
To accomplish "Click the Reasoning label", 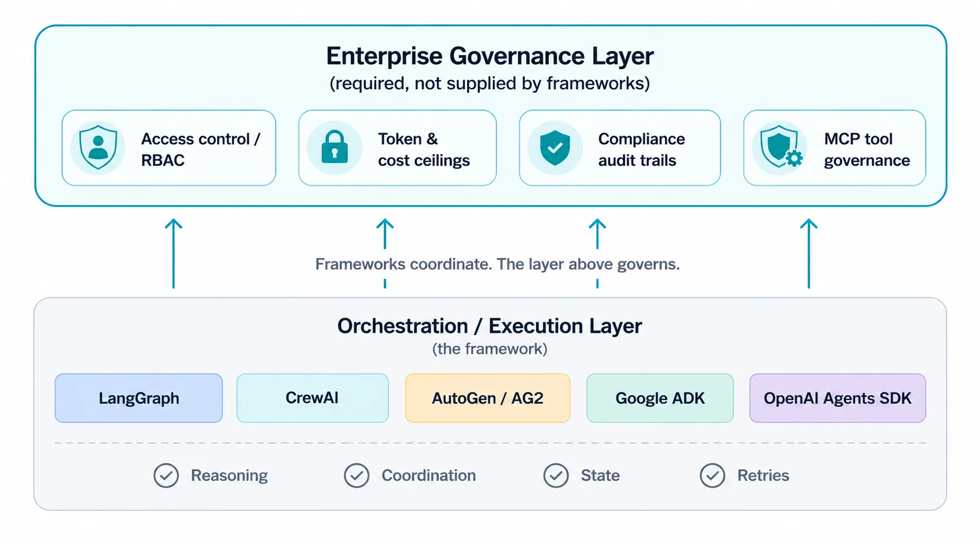I will (x=229, y=475).
